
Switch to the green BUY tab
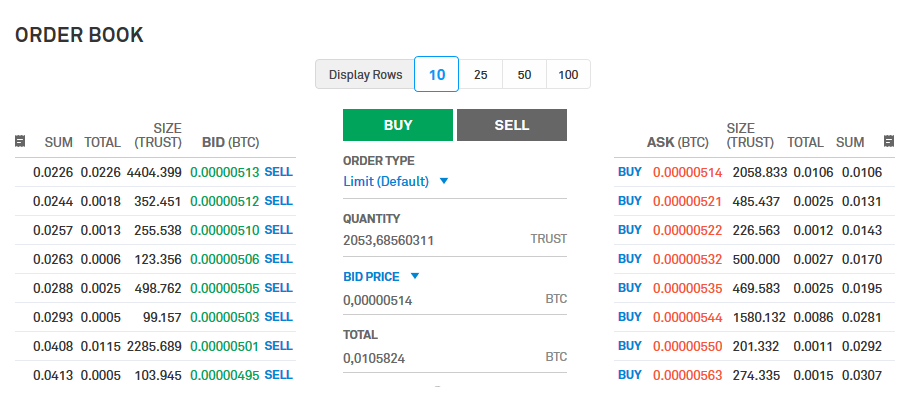[x=397, y=125]
